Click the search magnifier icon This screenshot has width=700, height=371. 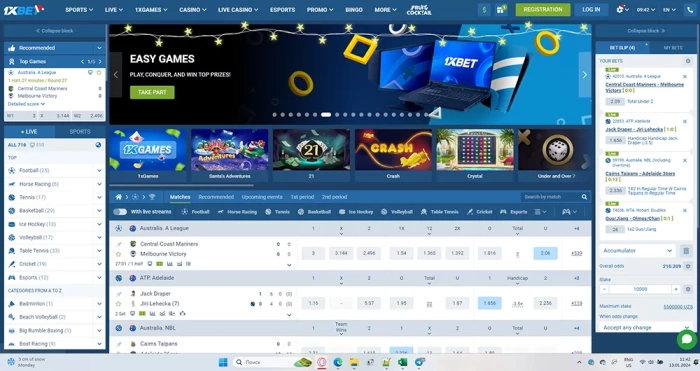[x=584, y=197]
